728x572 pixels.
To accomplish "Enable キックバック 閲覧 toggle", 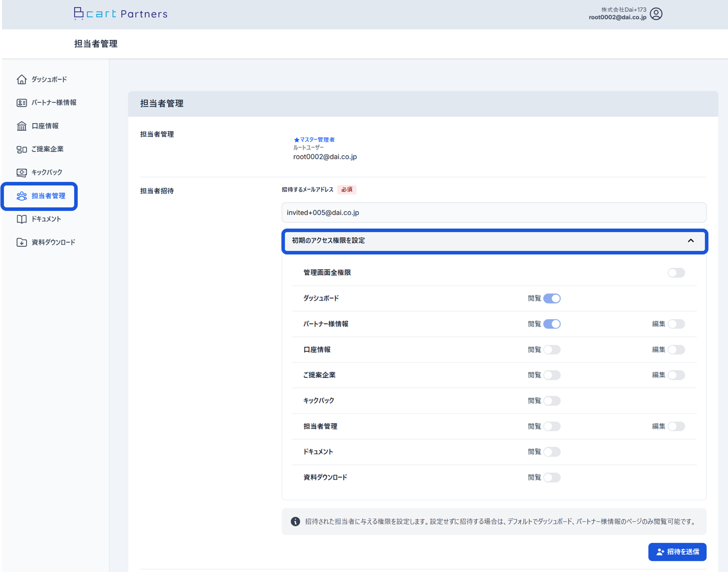I will [552, 401].
